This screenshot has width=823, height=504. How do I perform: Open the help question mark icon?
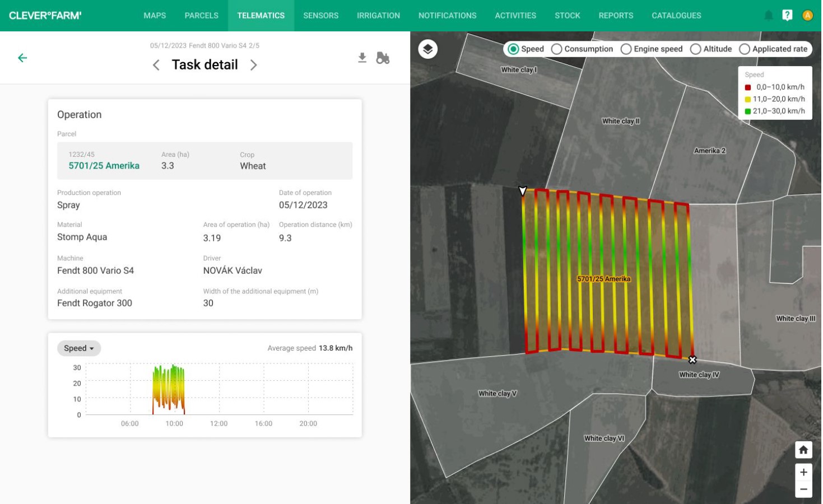tap(787, 16)
